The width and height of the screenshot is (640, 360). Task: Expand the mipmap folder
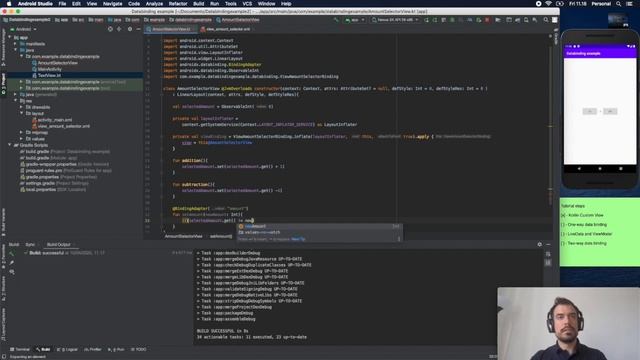coord(21,132)
